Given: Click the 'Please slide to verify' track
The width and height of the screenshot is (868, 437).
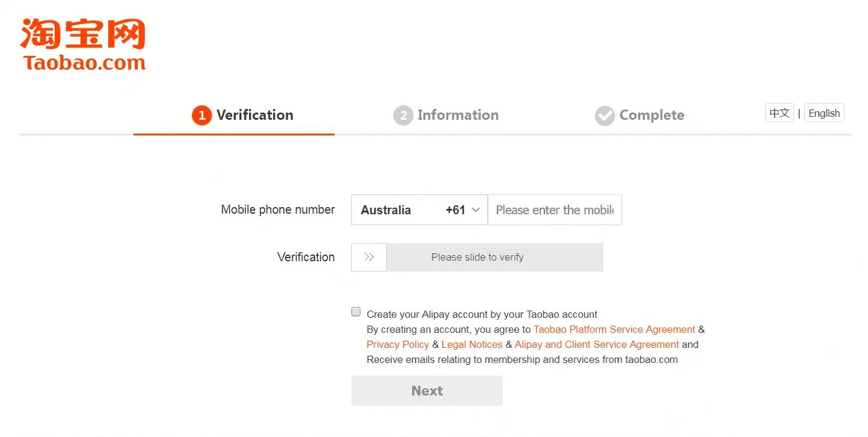Looking at the screenshot, I should click(494, 257).
